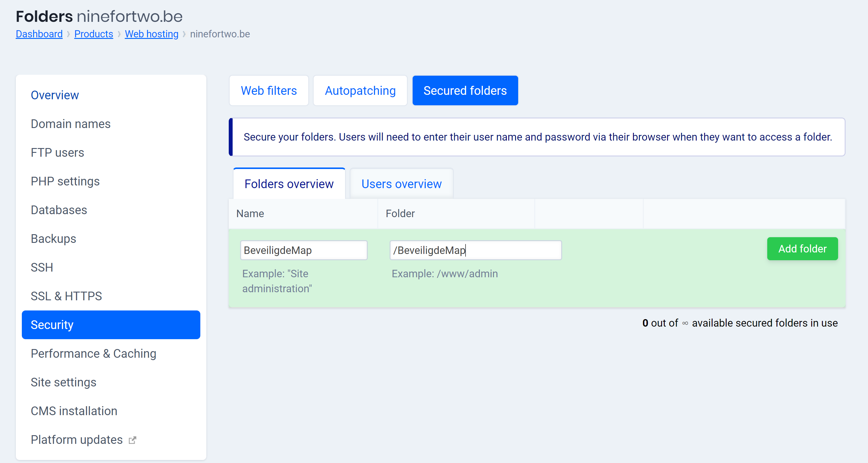Viewport: 868px width, 463px height.
Task: Go to Domain names menu item
Action: (x=71, y=124)
